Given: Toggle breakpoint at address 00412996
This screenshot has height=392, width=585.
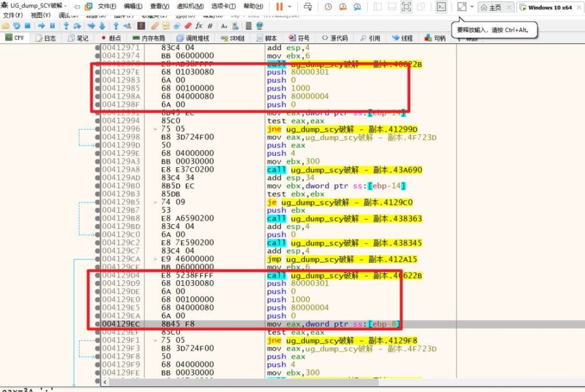Looking at the screenshot, I should pyautogui.click(x=99, y=129).
